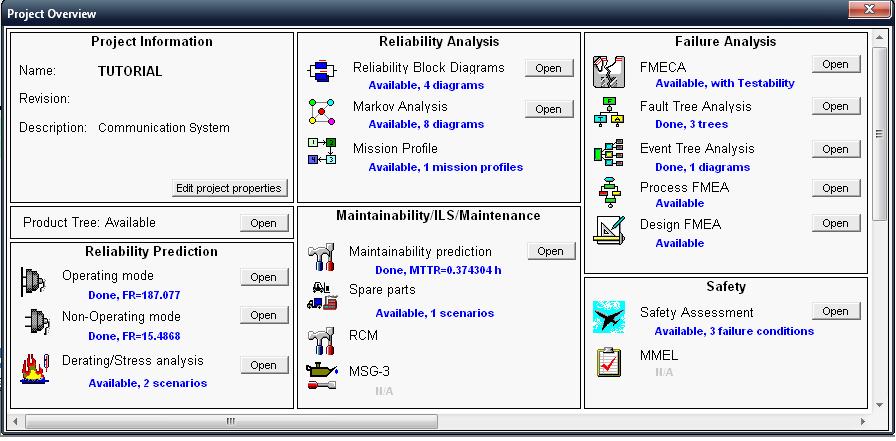Click the vertical scrollbar thumb
896x441 pixels.
click(879, 134)
